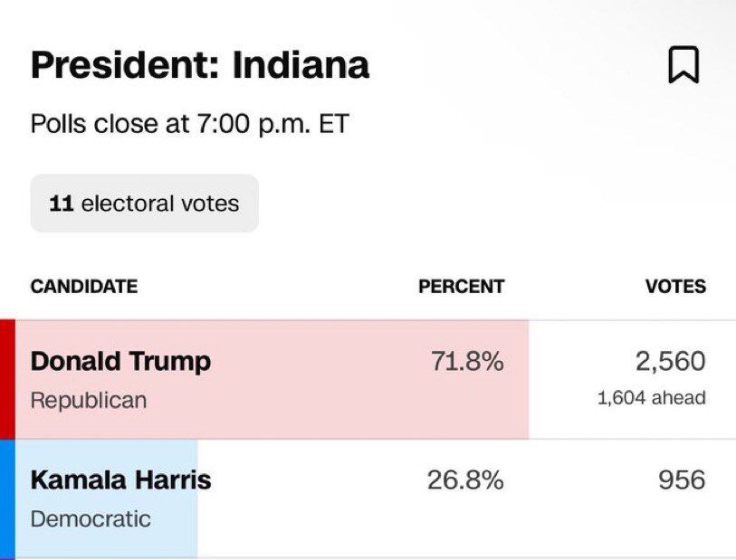The image size is (736, 560).
Task: Click the Republican party label
Action: 89,400
